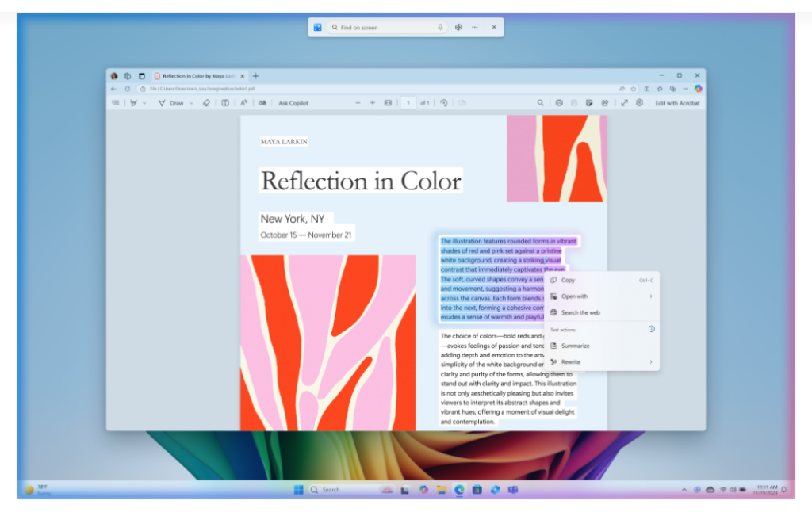This screenshot has height=516, width=812.
Task: Click the microphone icon in Find on screen
Action: 440,27
